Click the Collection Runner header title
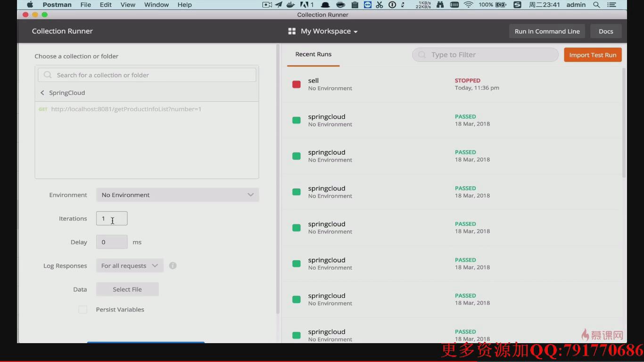Screen dimensions: 644x362 (x=62, y=31)
